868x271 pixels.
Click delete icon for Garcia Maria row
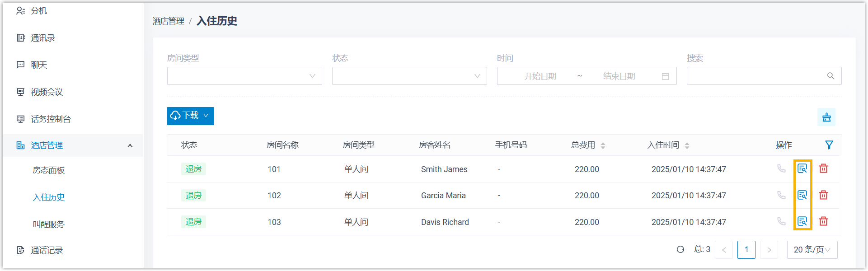click(823, 195)
